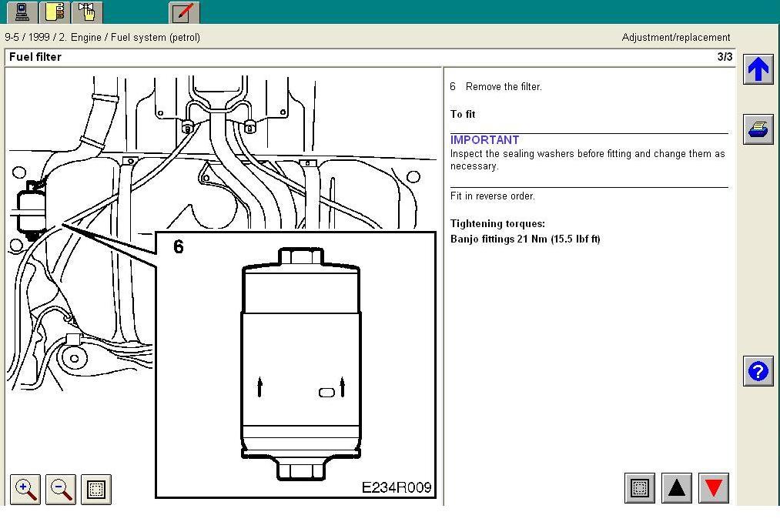
Task: Open the bookmark reminder tab
Action: pos(86,12)
